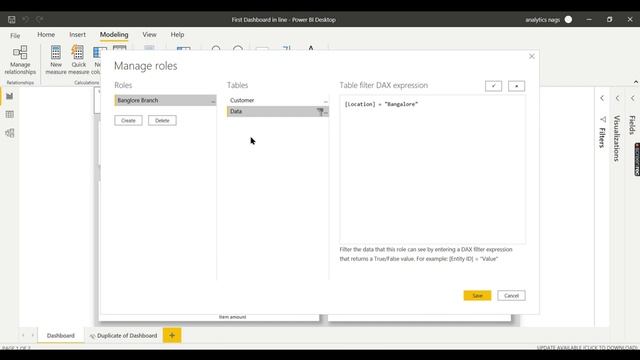Viewport: 640px width, 360px height.
Task: Switch to Model view in left sidebar
Action: (10, 133)
